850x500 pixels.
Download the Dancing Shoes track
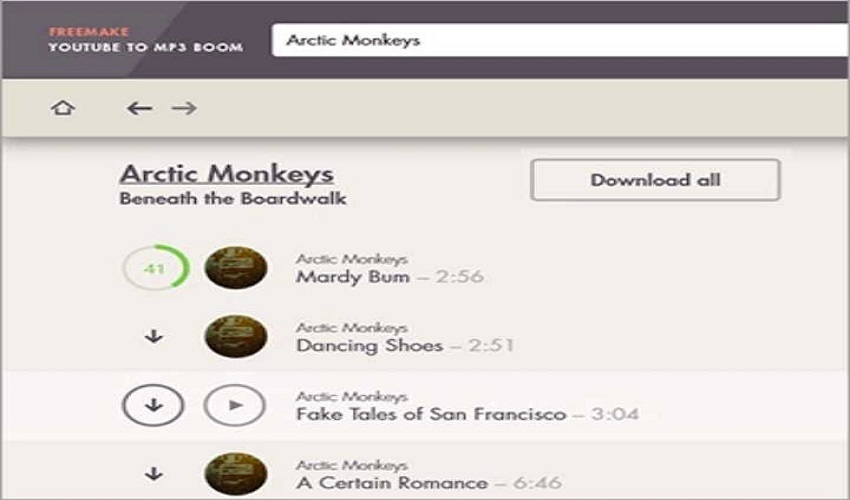[154, 336]
